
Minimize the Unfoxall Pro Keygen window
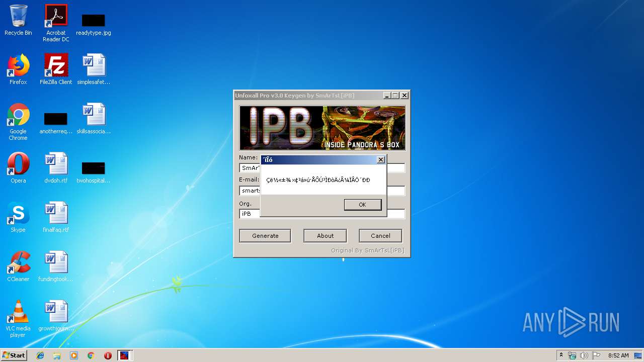pos(387,95)
